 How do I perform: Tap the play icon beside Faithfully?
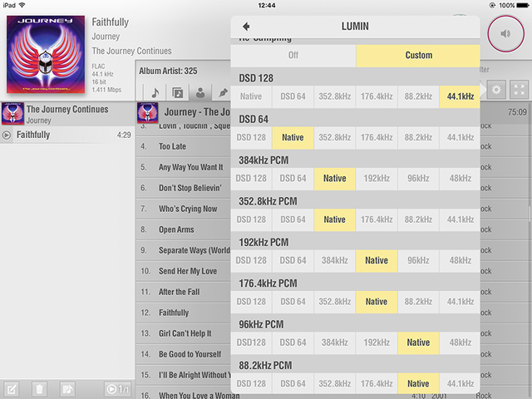pyautogui.click(x=7, y=135)
